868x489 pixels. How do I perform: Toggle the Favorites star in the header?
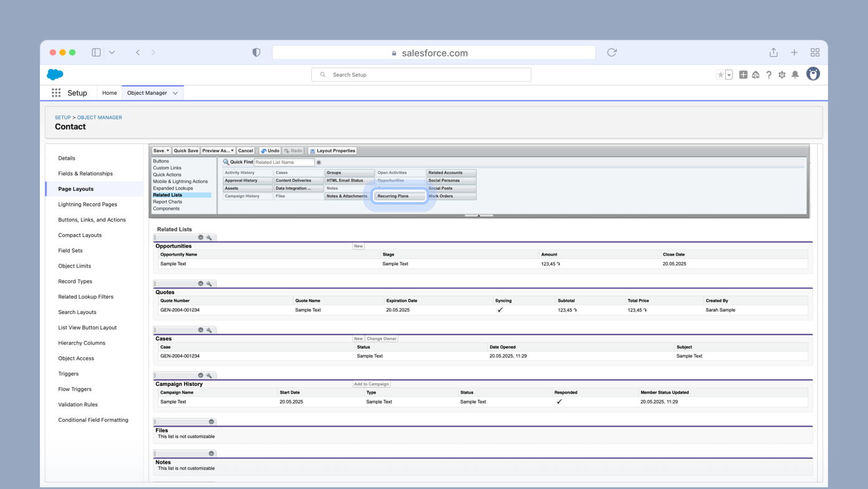720,74
